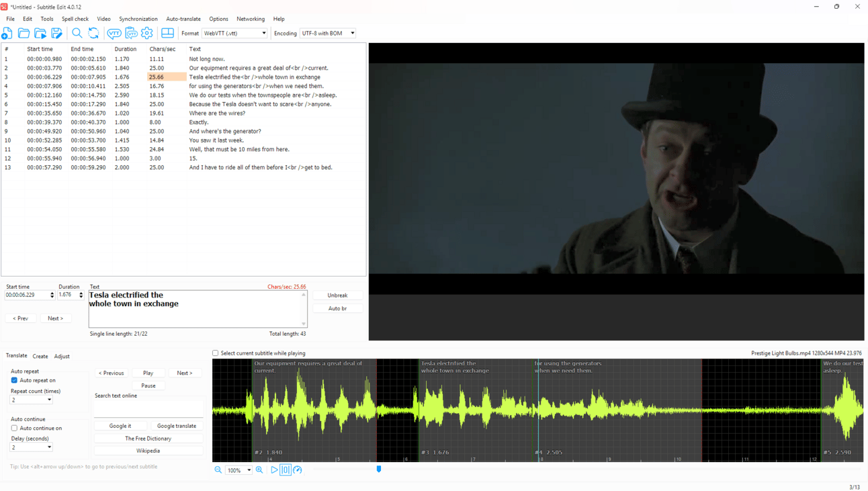This screenshot has height=491, width=868.
Task: Open the Find magnifier tool
Action: tap(77, 33)
